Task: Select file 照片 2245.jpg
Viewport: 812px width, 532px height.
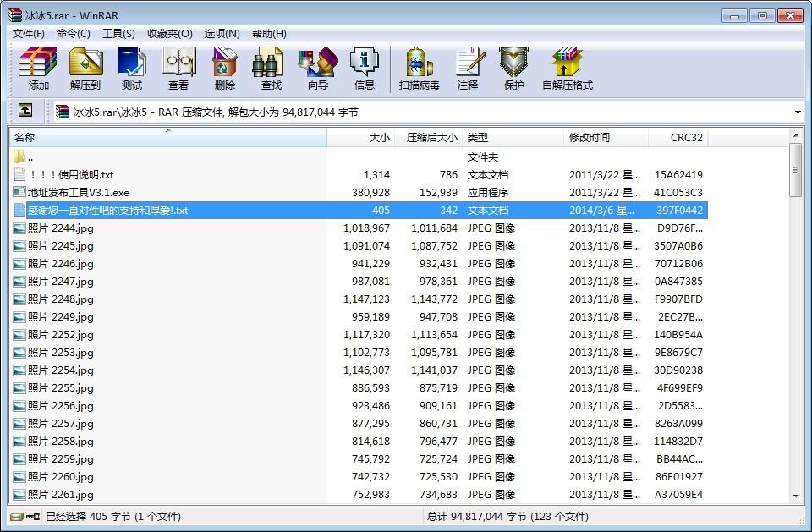Action: point(359,245)
